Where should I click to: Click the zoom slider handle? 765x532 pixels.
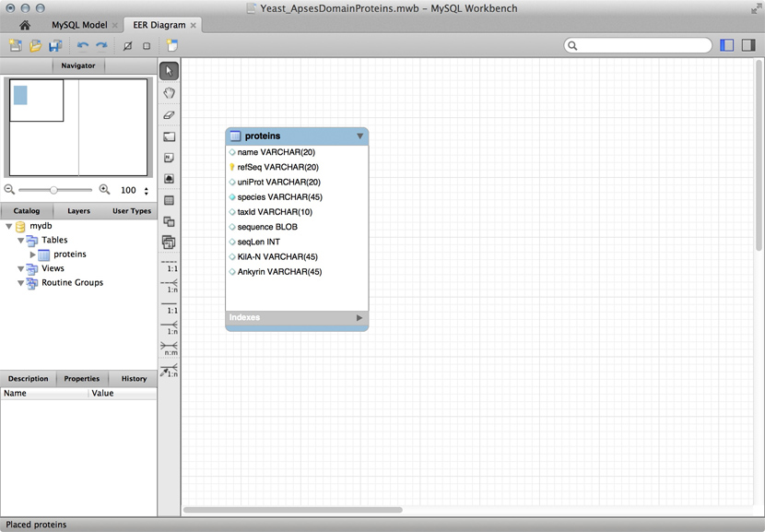[x=53, y=190]
